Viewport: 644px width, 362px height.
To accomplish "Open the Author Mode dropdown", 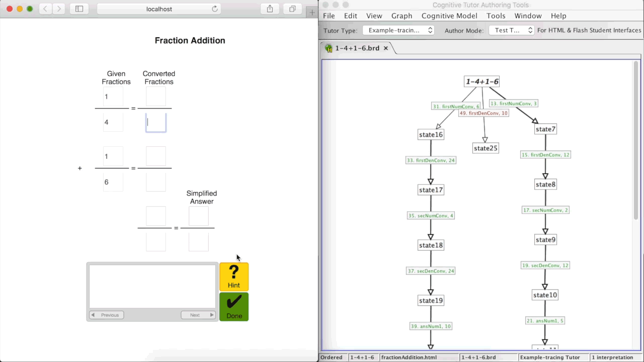I will pyautogui.click(x=510, y=30).
